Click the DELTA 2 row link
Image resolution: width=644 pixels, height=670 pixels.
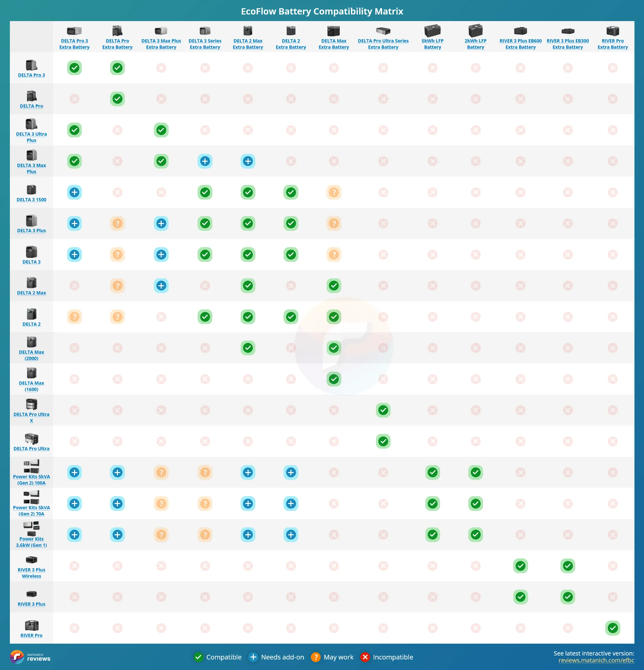[31, 324]
